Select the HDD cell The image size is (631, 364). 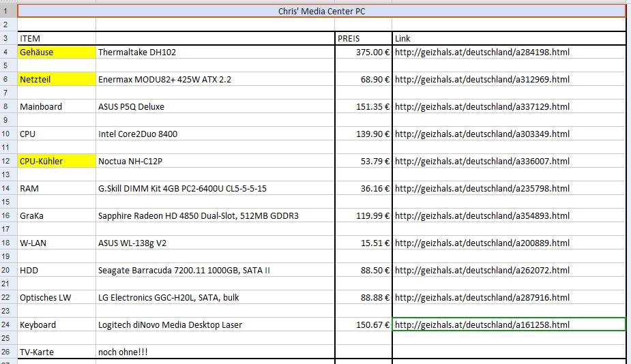click(57, 271)
